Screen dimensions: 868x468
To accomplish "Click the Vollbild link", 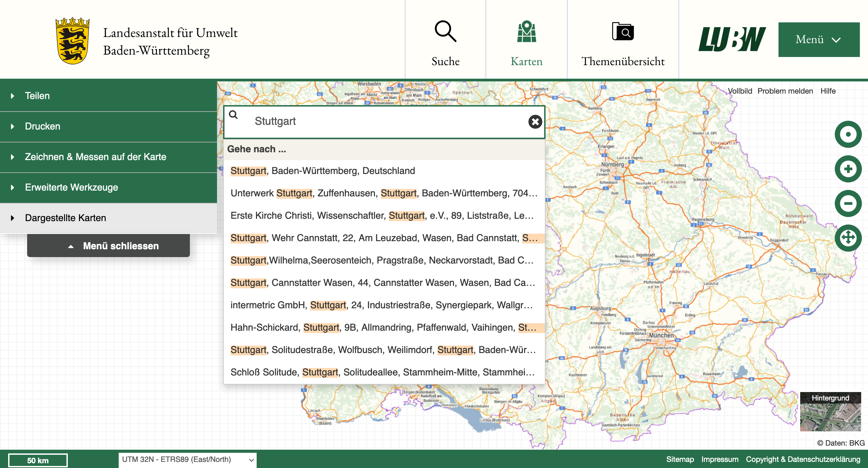I will tap(740, 91).
